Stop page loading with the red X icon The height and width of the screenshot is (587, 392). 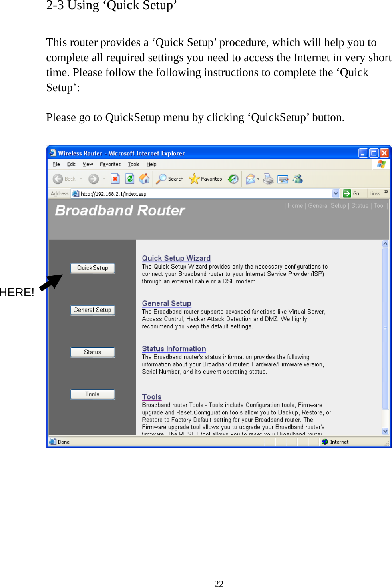coord(115,179)
